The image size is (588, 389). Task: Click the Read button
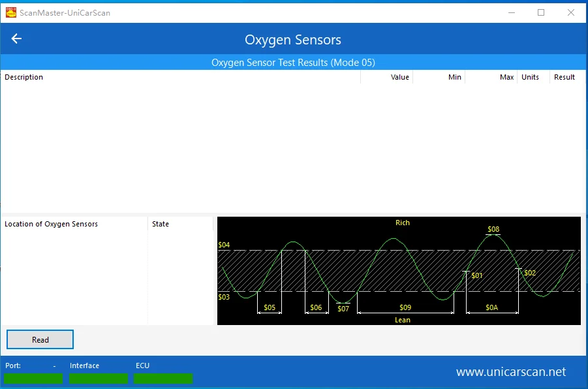[x=40, y=339]
